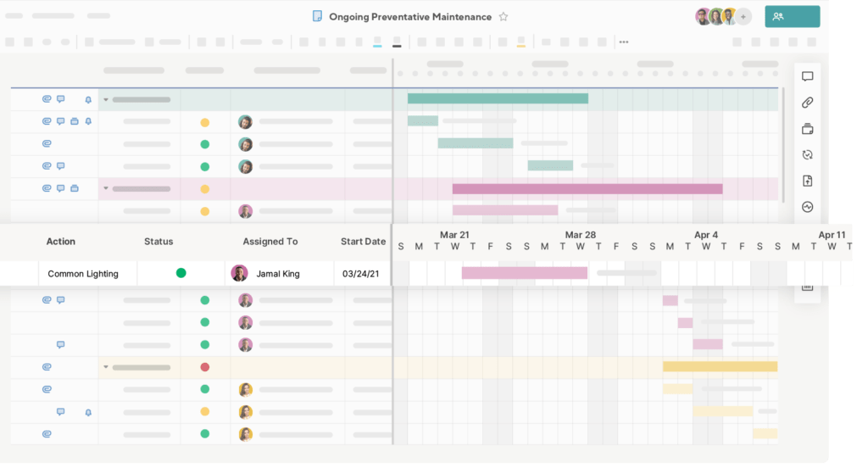Screen dimensions: 868x468
Task: Click Jamal King's avatar photo
Action: (x=239, y=273)
